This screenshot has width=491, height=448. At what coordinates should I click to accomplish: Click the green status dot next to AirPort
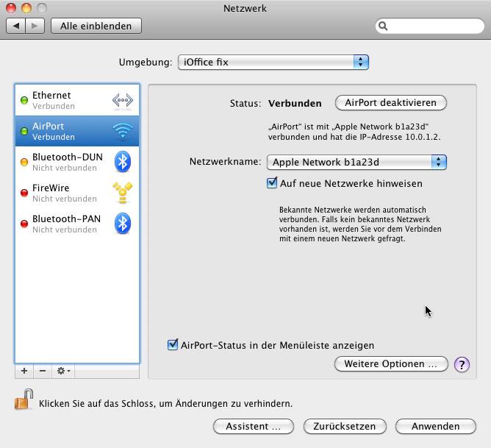[x=24, y=131]
